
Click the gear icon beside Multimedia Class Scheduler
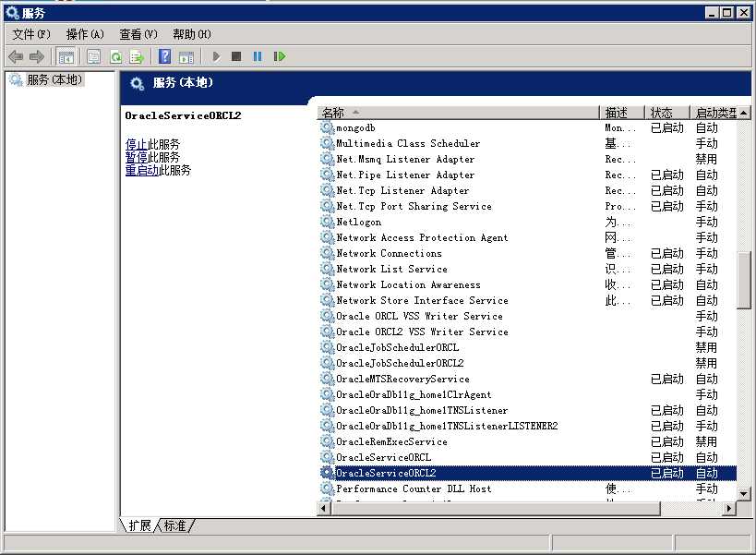click(x=328, y=143)
